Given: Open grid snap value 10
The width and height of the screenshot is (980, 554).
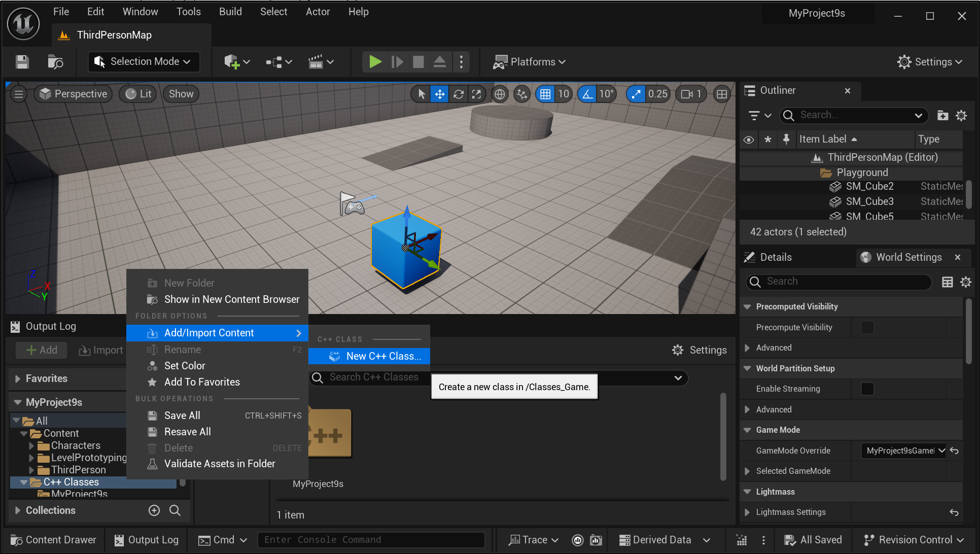Looking at the screenshot, I should (564, 94).
